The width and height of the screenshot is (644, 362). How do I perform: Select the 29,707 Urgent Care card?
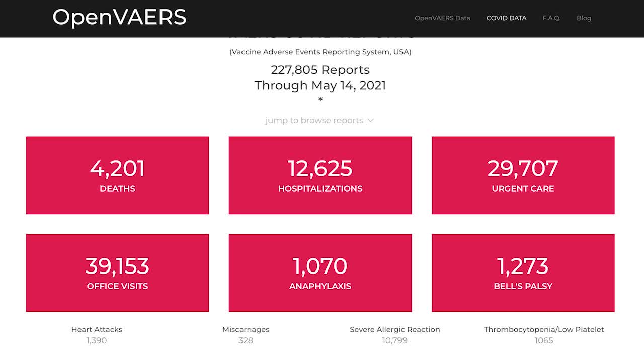pos(523,175)
